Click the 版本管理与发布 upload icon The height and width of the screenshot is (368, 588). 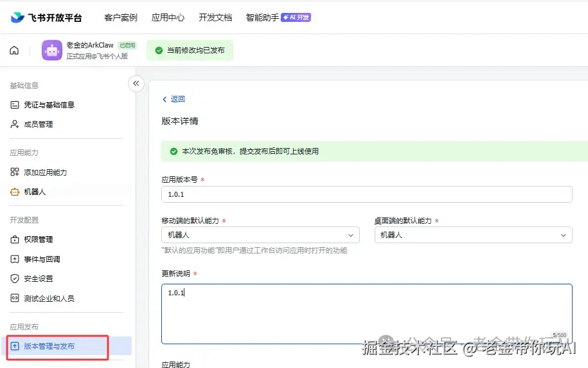pyautogui.click(x=15, y=346)
